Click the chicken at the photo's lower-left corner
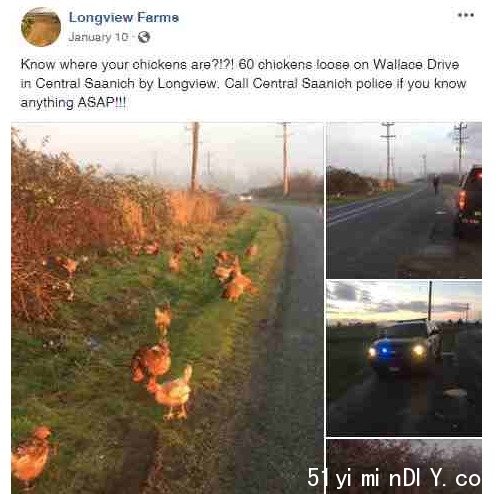 [x=31, y=456]
